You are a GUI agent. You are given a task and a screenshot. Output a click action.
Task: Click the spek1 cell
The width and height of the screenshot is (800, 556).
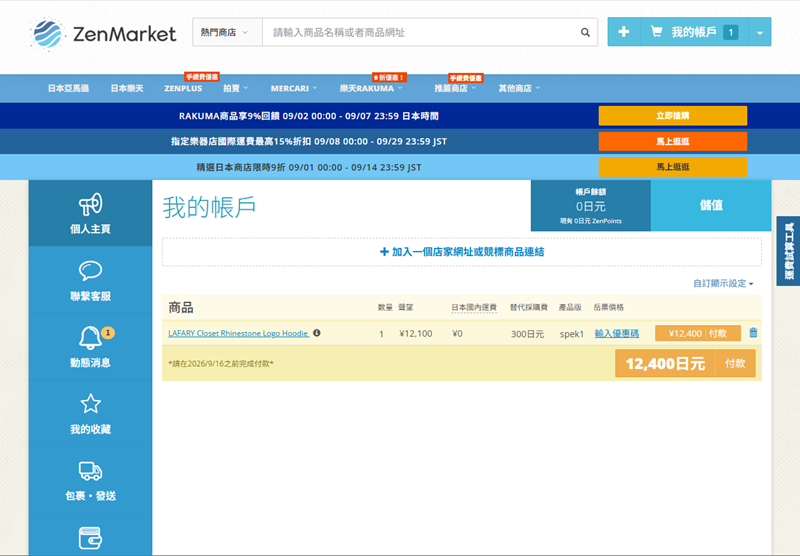click(x=571, y=334)
